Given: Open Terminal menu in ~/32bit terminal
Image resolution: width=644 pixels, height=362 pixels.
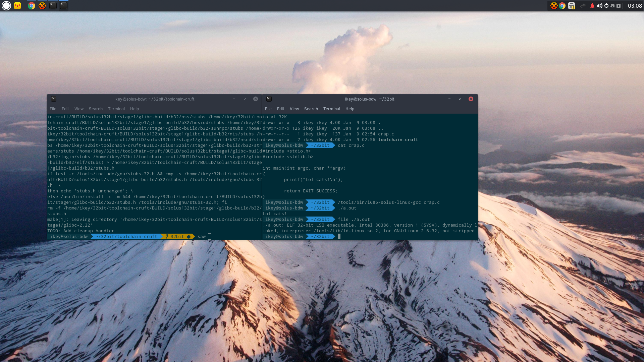Looking at the screenshot, I should pos(332,109).
